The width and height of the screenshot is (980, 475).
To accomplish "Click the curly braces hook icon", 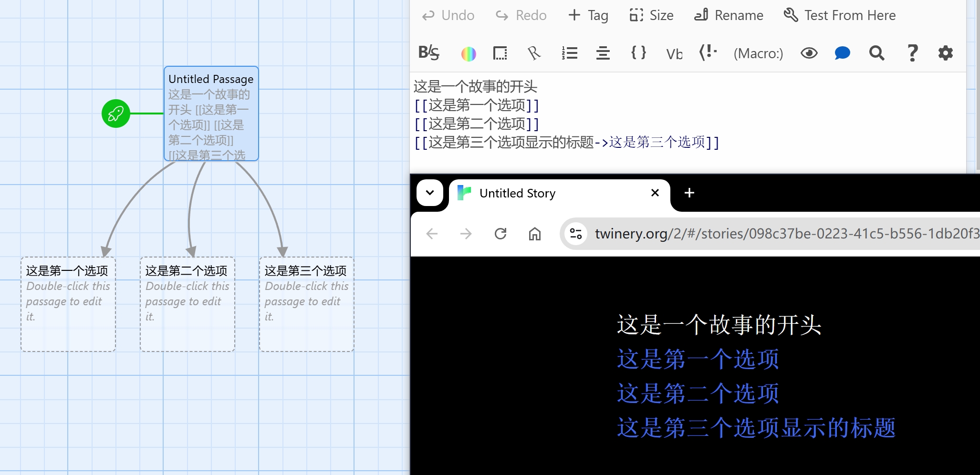I will [638, 53].
